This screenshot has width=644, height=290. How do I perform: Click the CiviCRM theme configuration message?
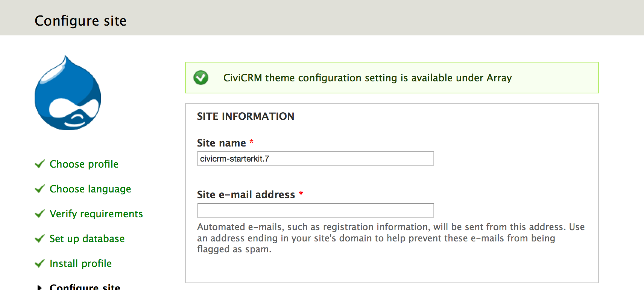[367, 78]
